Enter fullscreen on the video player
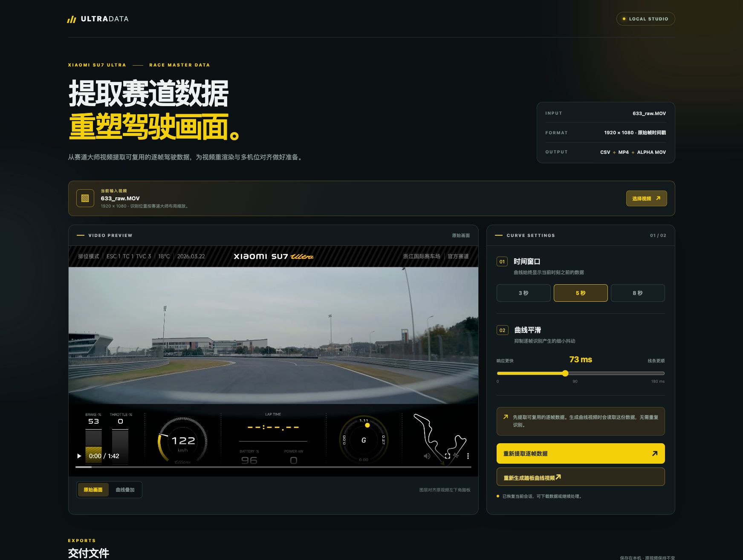 click(448, 456)
